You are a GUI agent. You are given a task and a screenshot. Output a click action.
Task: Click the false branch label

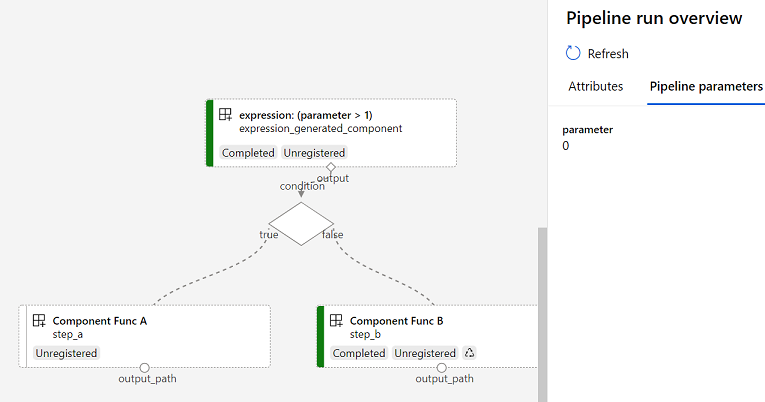[332, 235]
